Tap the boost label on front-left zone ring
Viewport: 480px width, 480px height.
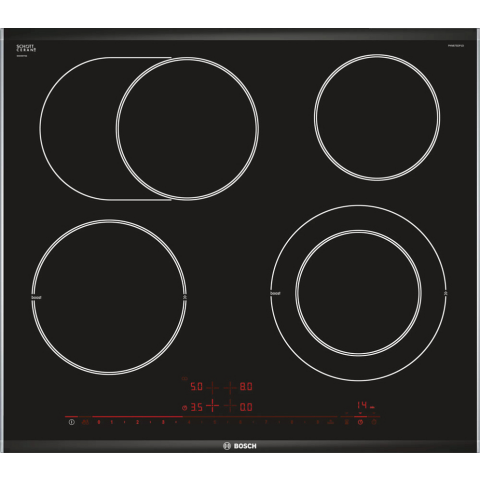36,297
